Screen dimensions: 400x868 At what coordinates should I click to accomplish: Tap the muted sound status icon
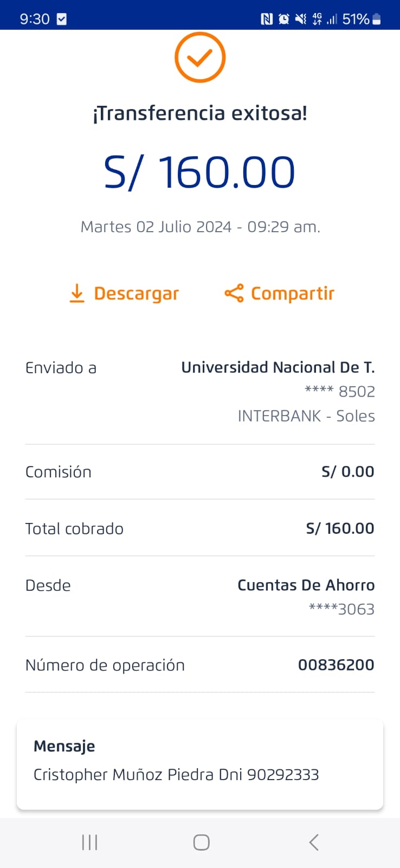click(300, 19)
